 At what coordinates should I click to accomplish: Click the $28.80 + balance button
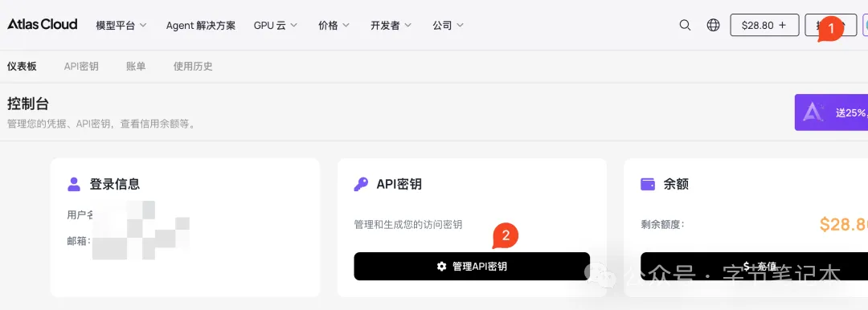click(x=764, y=25)
